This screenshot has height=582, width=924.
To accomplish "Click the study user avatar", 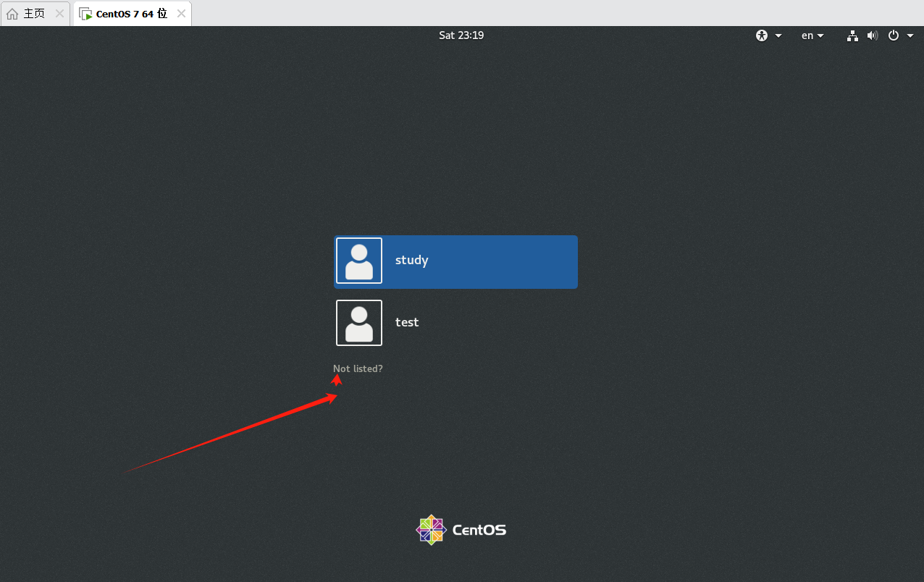I will (x=359, y=261).
